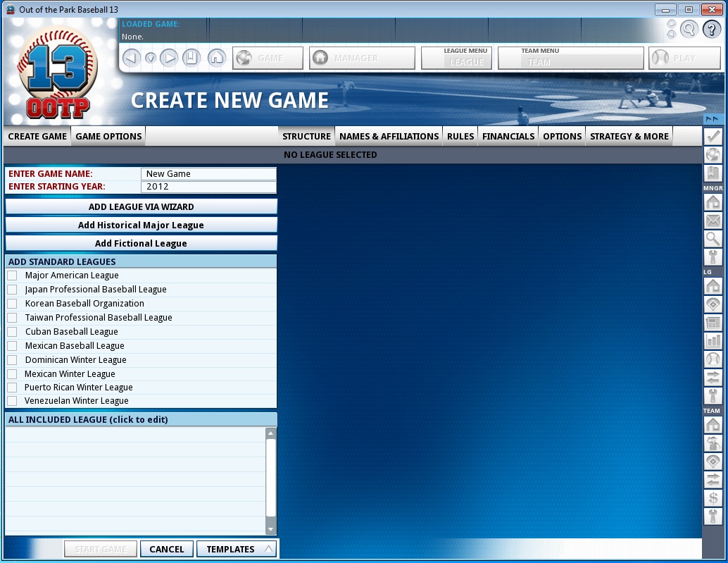Click the league ballpark diamond icon under LG
This screenshot has width=728, height=563.
[x=713, y=304]
